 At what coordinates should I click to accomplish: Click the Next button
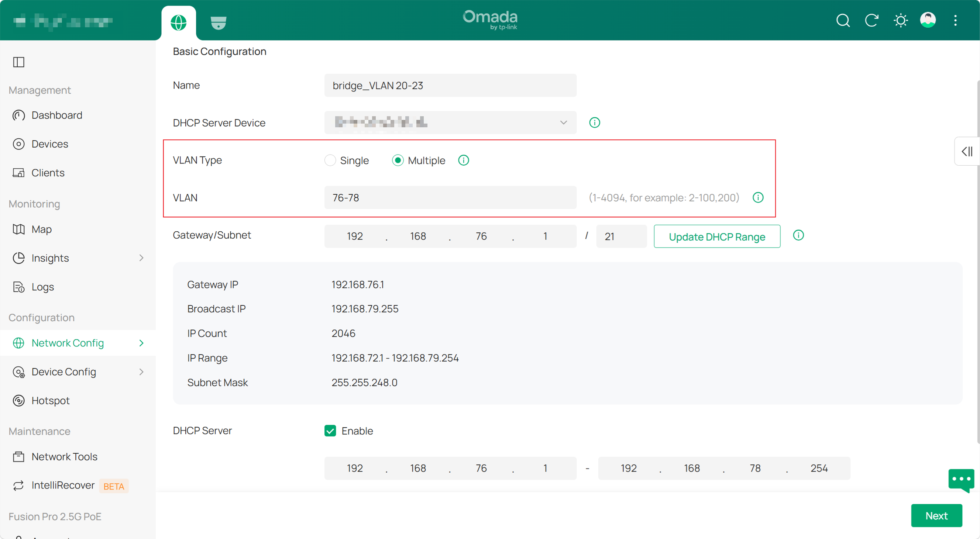(x=937, y=516)
